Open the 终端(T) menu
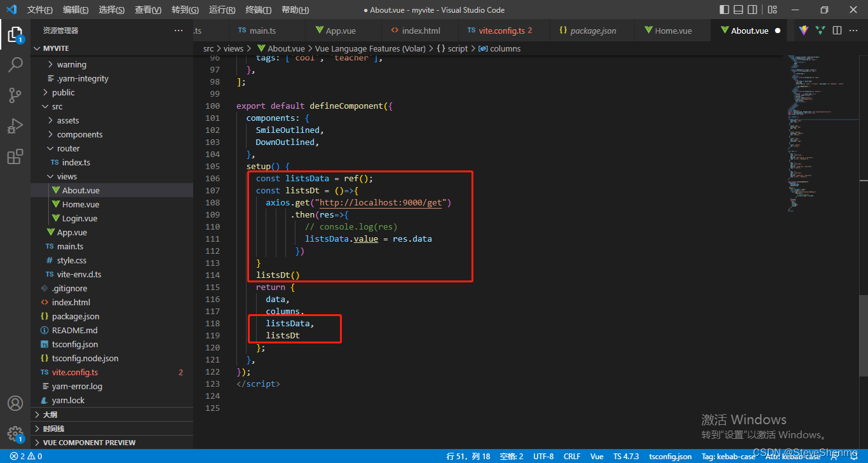This screenshot has width=868, height=463. pos(258,10)
